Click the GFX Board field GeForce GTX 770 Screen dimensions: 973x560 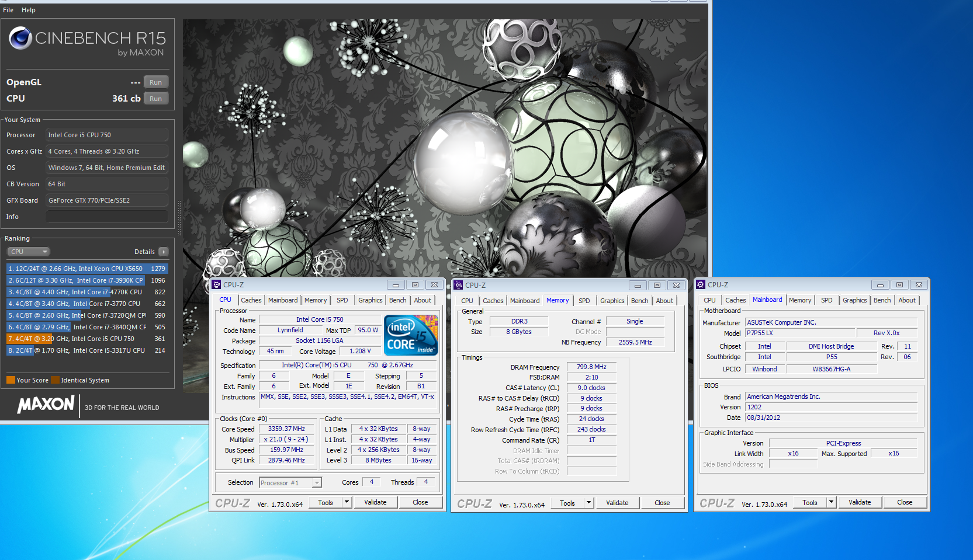pyautogui.click(x=107, y=200)
